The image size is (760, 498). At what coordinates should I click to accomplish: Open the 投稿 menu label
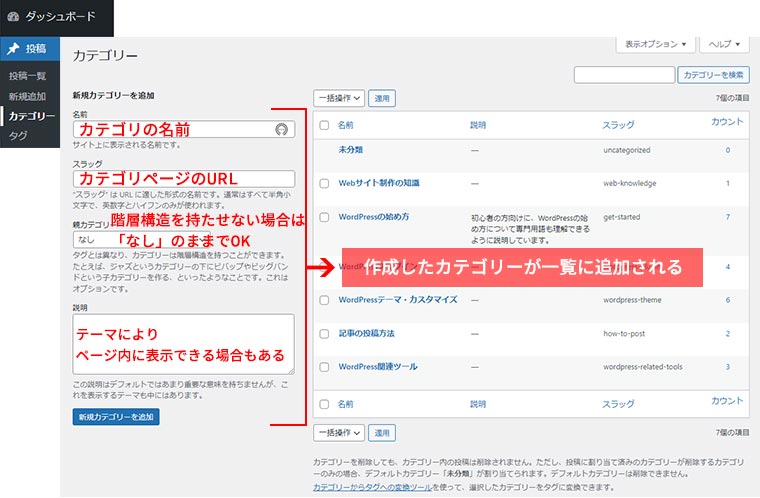coord(36,48)
